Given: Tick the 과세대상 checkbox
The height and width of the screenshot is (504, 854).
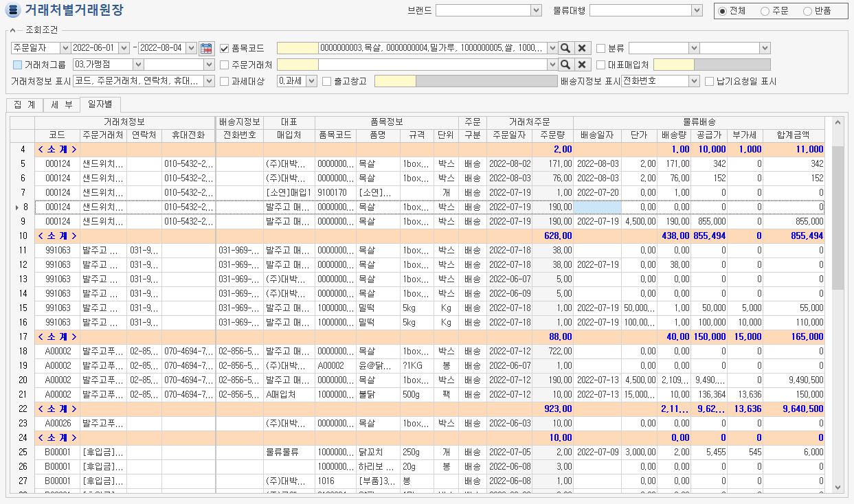Looking at the screenshot, I should point(224,81).
